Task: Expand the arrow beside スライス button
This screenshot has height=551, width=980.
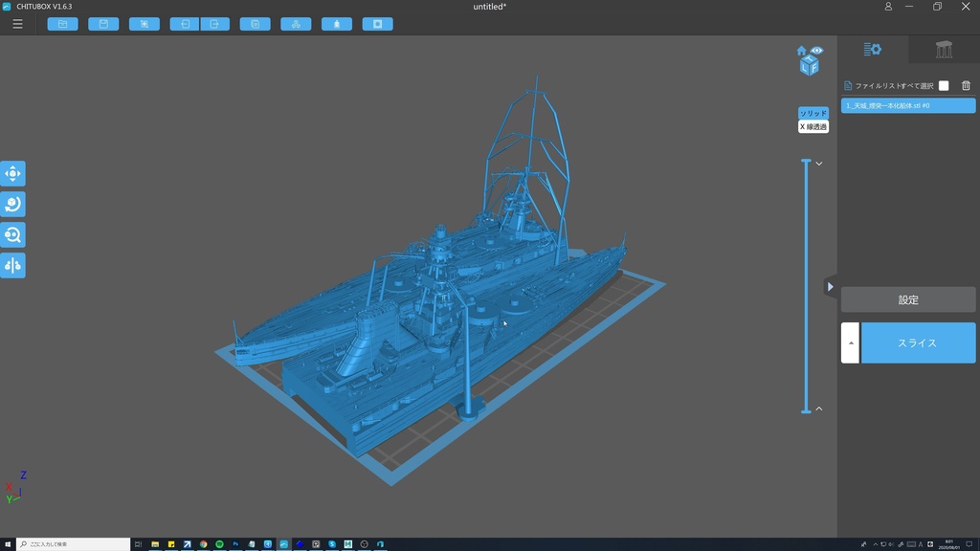Action: [x=850, y=343]
